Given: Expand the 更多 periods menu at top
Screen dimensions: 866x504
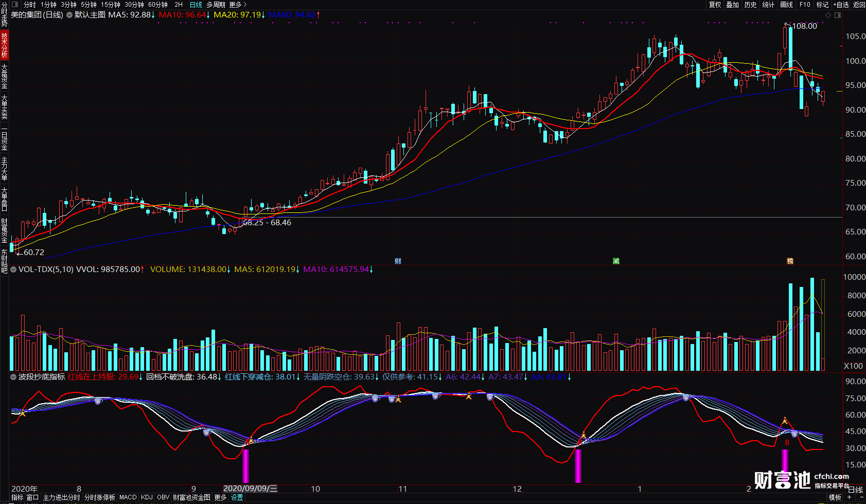Looking at the screenshot, I should coord(238,5).
